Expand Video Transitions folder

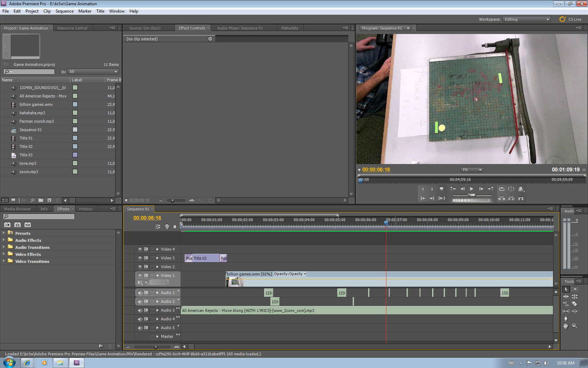[4, 261]
